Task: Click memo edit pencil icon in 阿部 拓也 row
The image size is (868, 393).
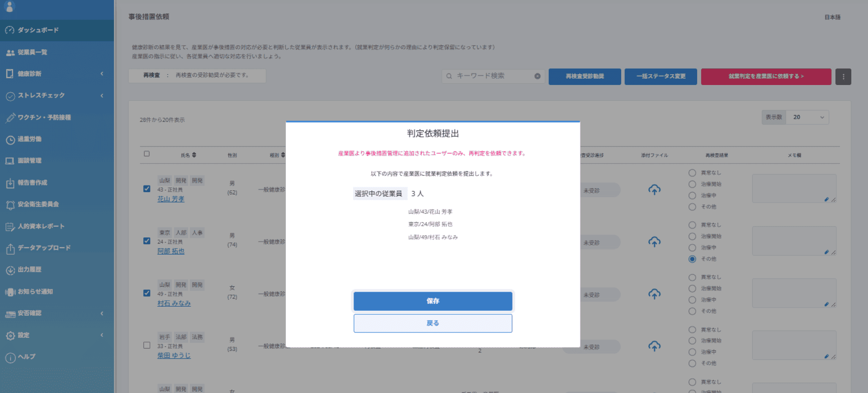Action: pyautogui.click(x=826, y=252)
